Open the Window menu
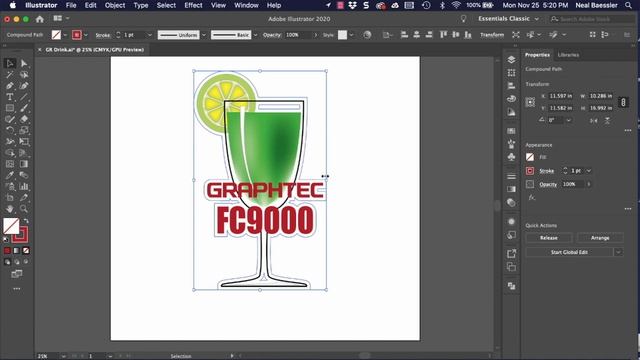Viewport: 640px width, 360px height. 246,5
